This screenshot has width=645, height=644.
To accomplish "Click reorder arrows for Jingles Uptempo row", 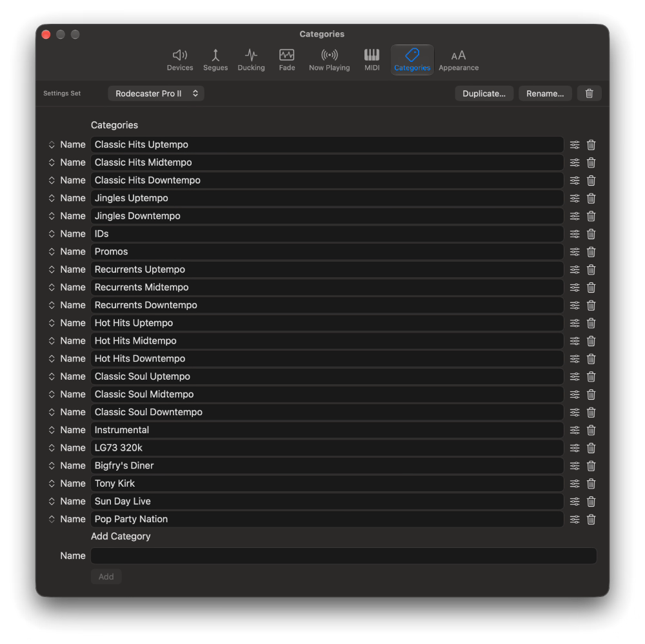I will (52, 198).
